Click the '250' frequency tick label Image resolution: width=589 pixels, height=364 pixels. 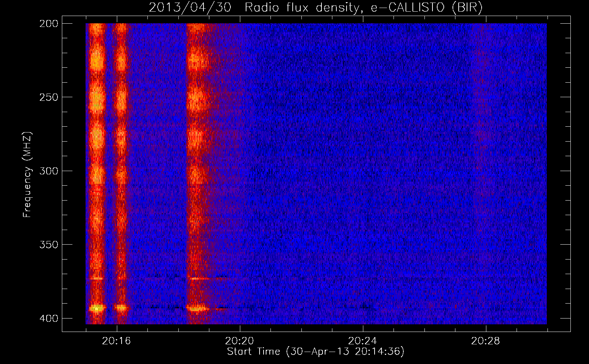(49, 97)
